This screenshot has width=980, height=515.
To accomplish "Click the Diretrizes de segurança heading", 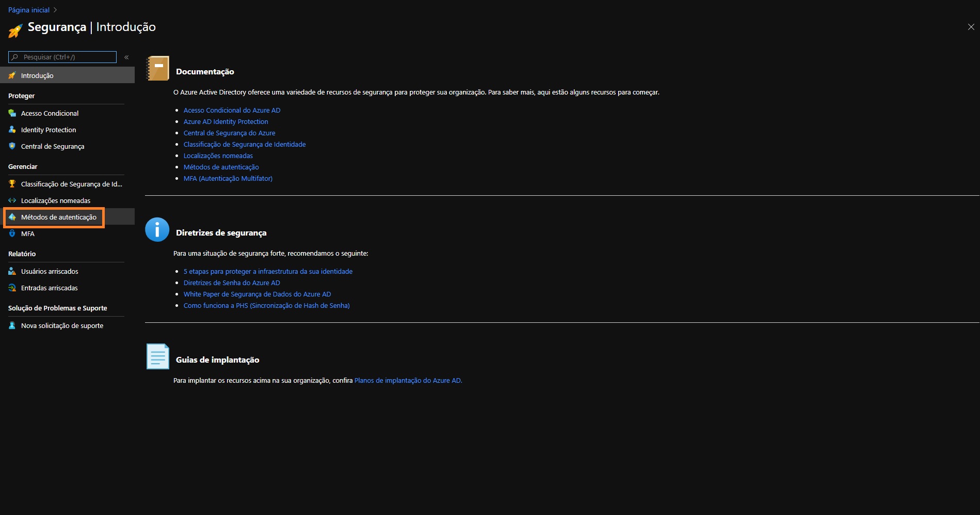I will [x=221, y=232].
